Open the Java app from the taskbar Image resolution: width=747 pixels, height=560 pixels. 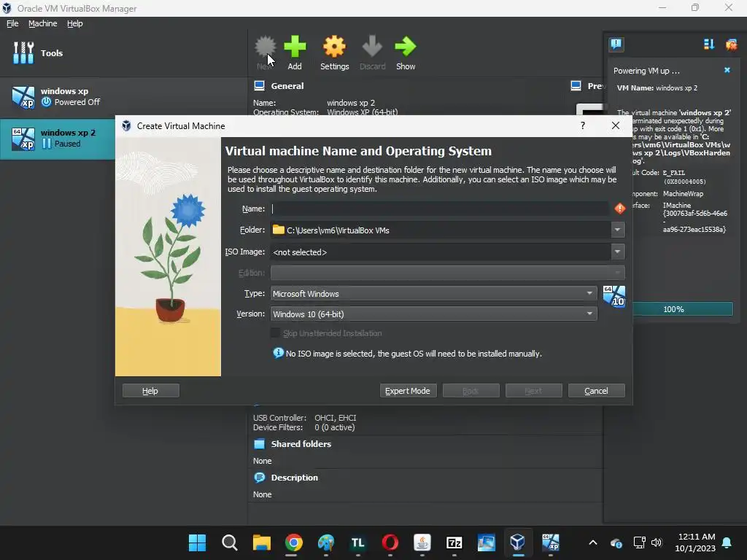[422, 542]
